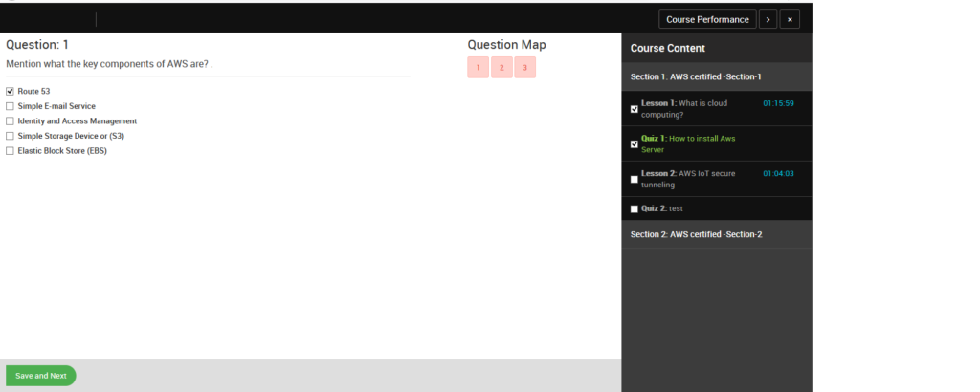Click the Question Map heading
This screenshot has width=980, height=392.
pos(506,45)
